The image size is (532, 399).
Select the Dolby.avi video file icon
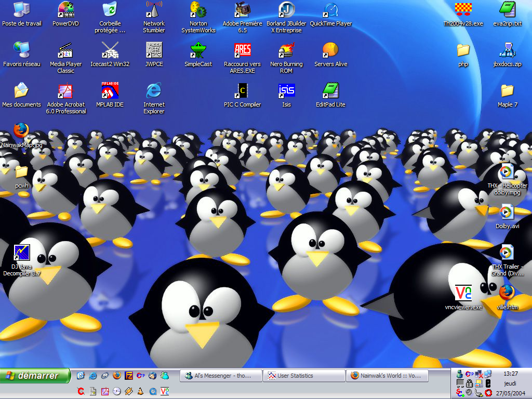[x=507, y=212]
